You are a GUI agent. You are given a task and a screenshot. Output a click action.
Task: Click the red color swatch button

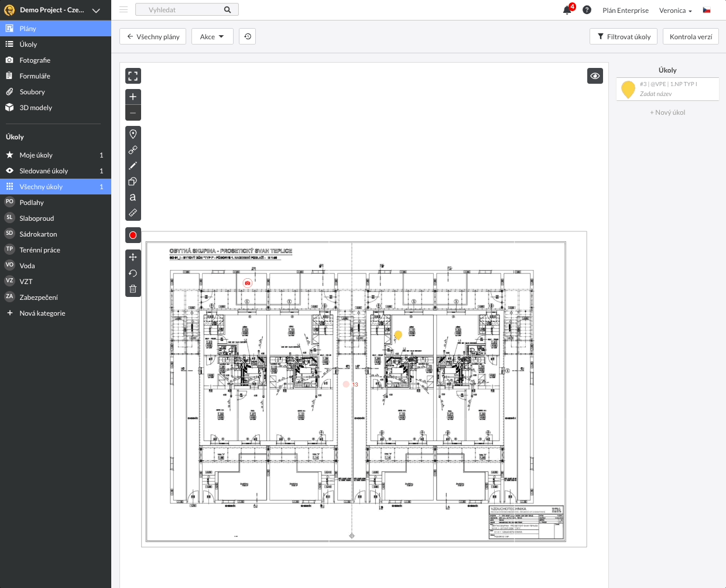tap(133, 235)
